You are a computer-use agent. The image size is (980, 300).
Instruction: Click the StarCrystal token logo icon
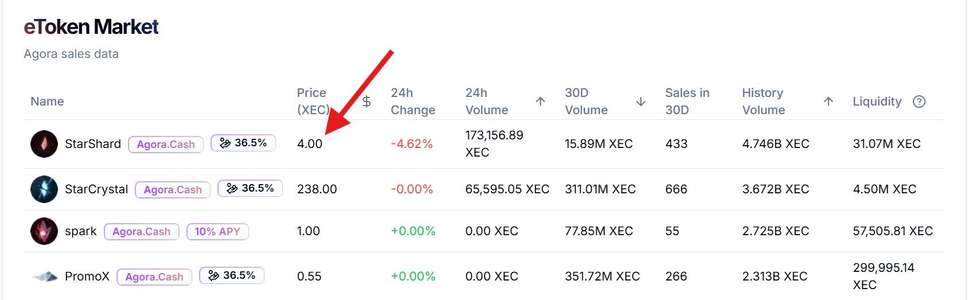pyautogui.click(x=44, y=189)
